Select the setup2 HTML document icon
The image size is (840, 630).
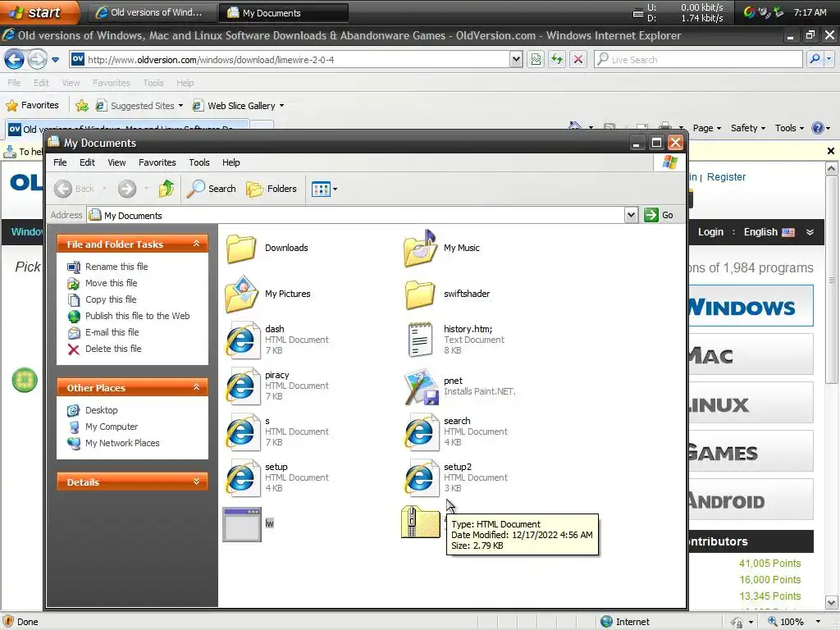click(421, 478)
